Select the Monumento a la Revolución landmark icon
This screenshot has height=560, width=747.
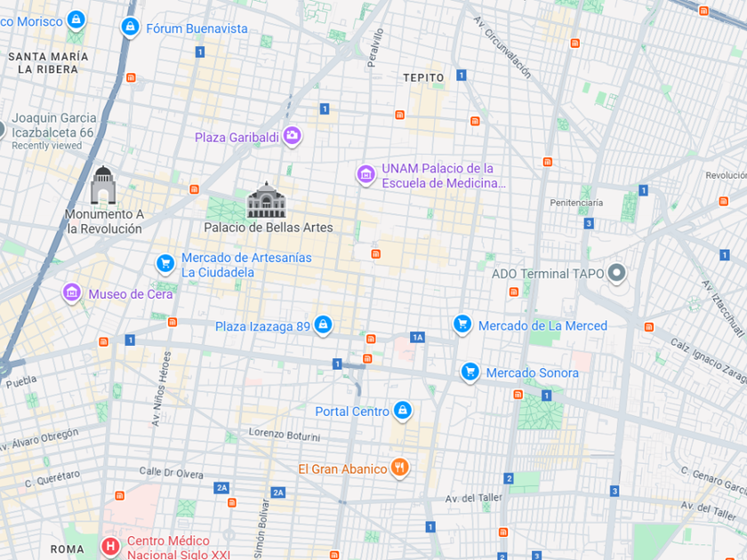click(103, 185)
